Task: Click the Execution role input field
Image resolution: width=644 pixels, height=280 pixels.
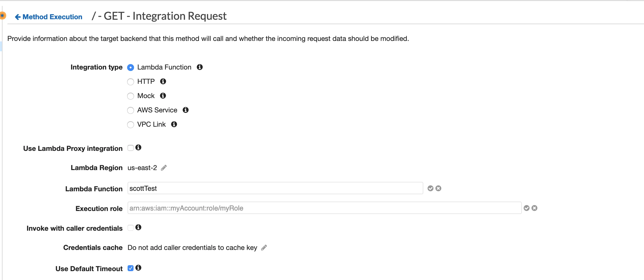Action: click(324, 208)
